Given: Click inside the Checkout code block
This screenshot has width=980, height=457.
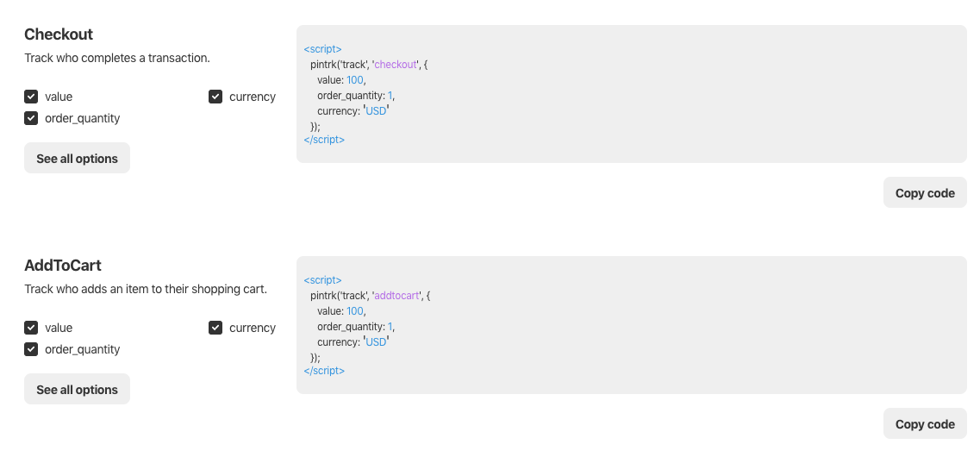Looking at the screenshot, I should (x=631, y=94).
